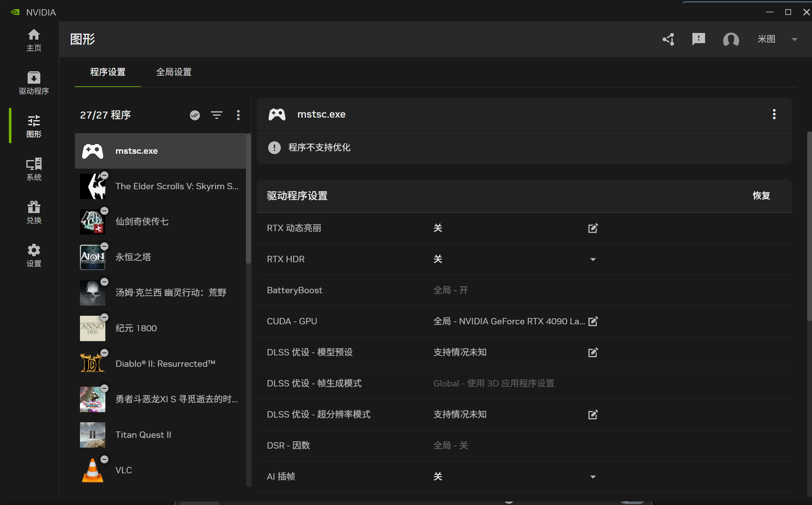Screen dimensions: 812x505
Task: Click the mstsc.exe header gamepad icon
Action: 277,114
